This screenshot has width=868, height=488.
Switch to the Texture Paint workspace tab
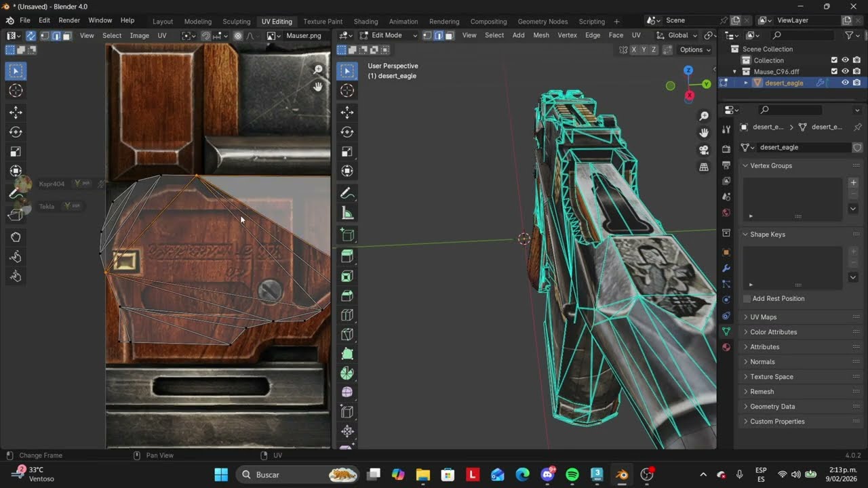coord(323,21)
